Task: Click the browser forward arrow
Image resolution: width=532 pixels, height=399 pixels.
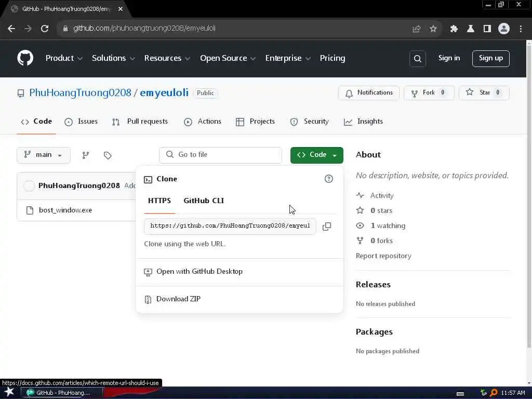Action: pos(28,29)
